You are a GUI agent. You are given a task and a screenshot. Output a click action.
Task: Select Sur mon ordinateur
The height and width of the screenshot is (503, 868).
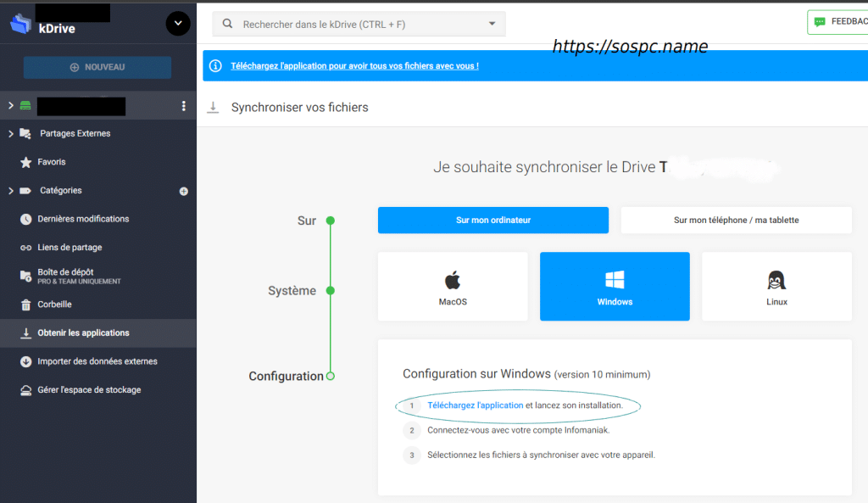coord(493,220)
